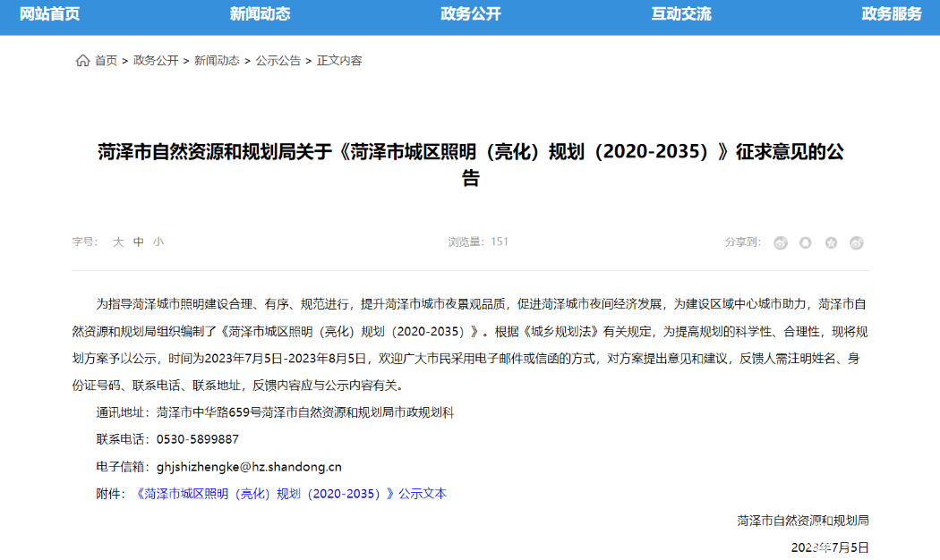Click the 浏览量: 151 view count

pos(478,242)
